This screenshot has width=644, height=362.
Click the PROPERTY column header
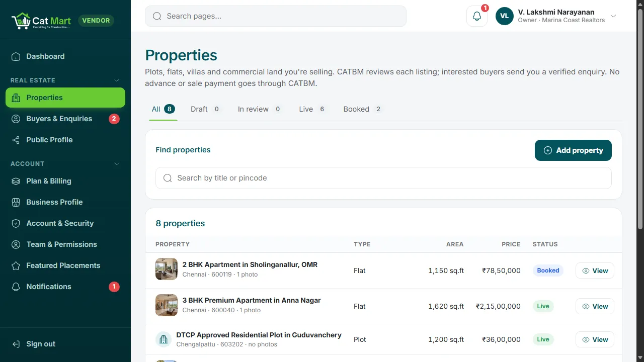pos(173,244)
